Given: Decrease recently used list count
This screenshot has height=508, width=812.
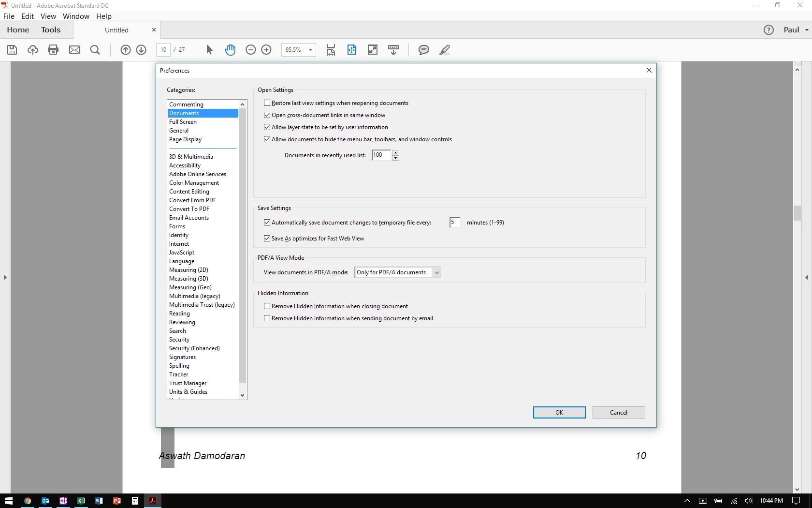Looking at the screenshot, I should click(395, 158).
